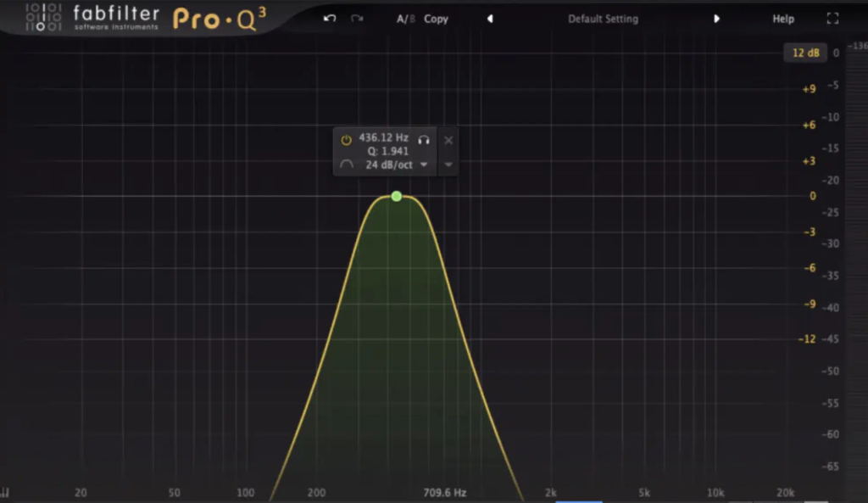This screenshot has height=503, width=868.
Task: Click the 12 dB display range button
Action: [x=804, y=53]
